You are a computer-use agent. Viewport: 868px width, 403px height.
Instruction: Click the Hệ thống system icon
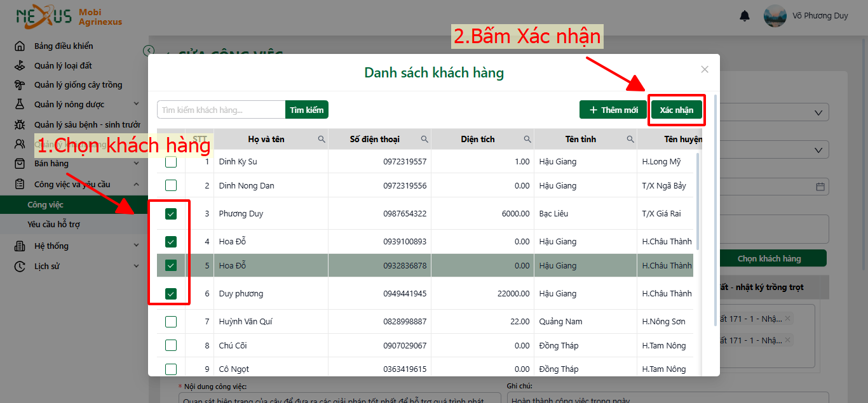[x=20, y=246]
